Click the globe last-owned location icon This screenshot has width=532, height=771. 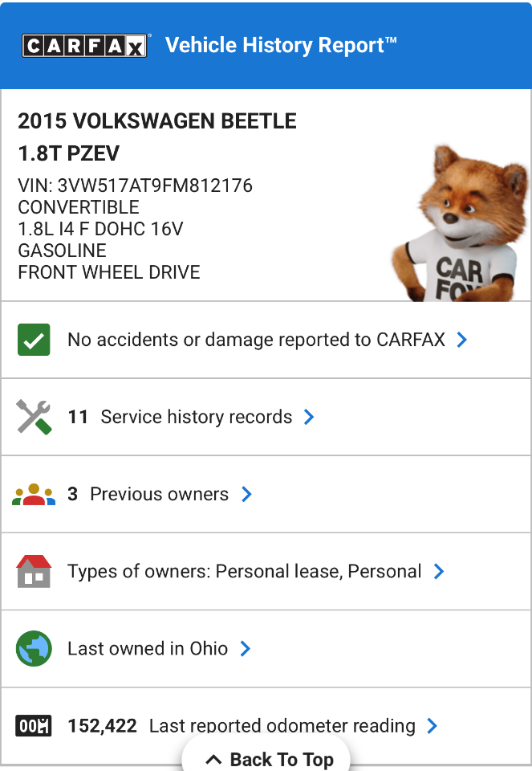click(34, 648)
